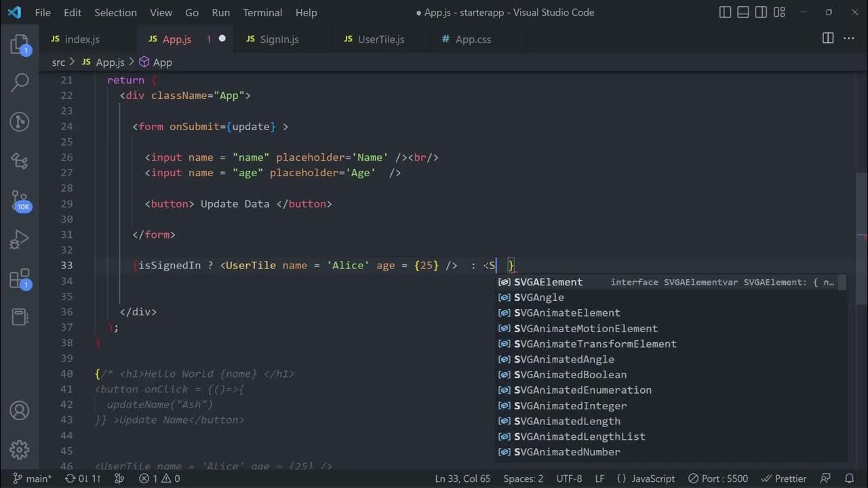Open the Run menu
The width and height of the screenshot is (868, 488).
pyautogui.click(x=220, y=12)
